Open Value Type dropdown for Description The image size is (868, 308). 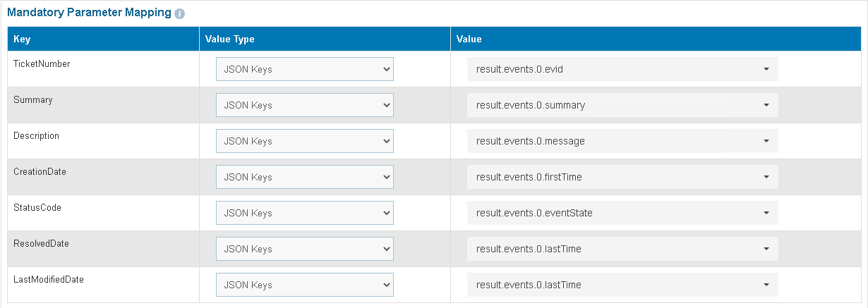coord(305,141)
